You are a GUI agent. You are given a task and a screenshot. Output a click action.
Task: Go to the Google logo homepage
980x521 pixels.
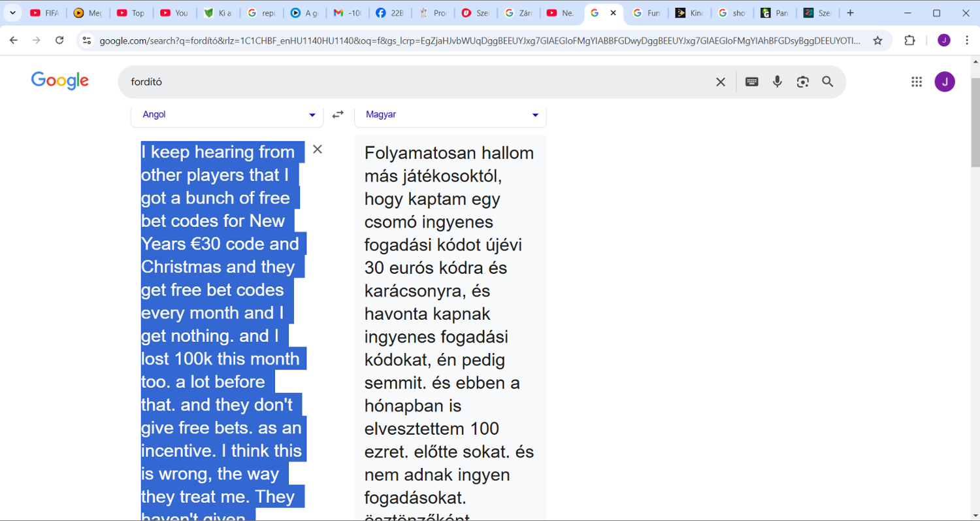tap(60, 81)
